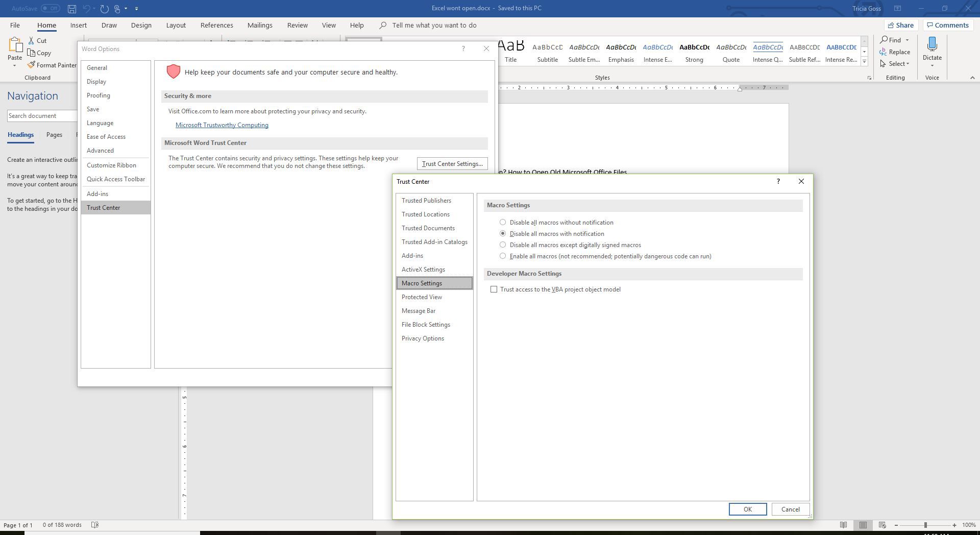Open the Dictate dropdown arrow
This screenshot has width=980, height=535.
tap(932, 65)
